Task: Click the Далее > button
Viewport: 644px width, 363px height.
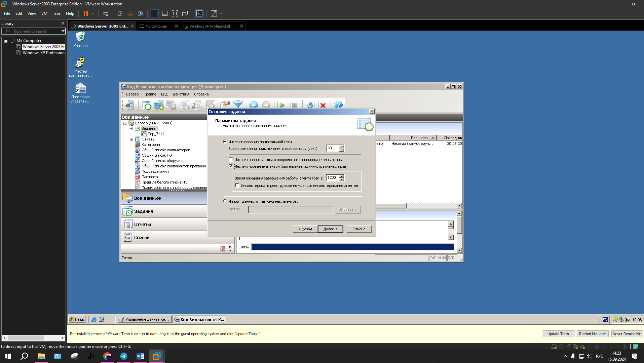Action: [x=330, y=229]
